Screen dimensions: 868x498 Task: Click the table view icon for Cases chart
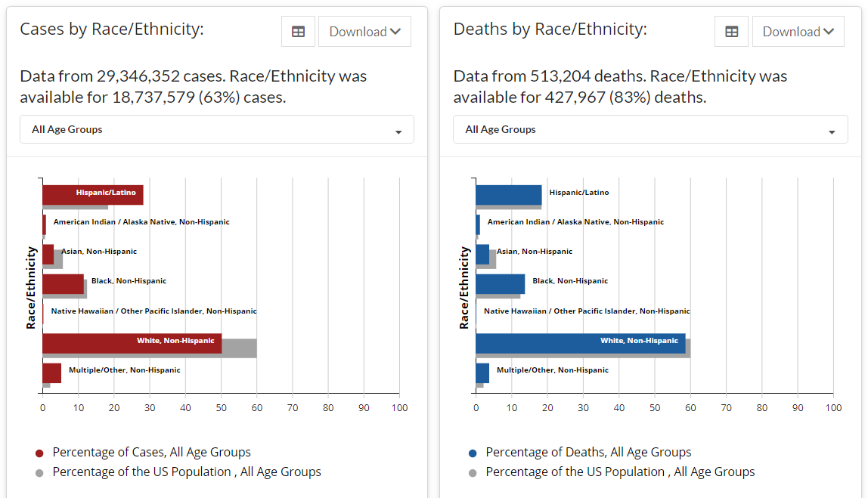point(298,31)
